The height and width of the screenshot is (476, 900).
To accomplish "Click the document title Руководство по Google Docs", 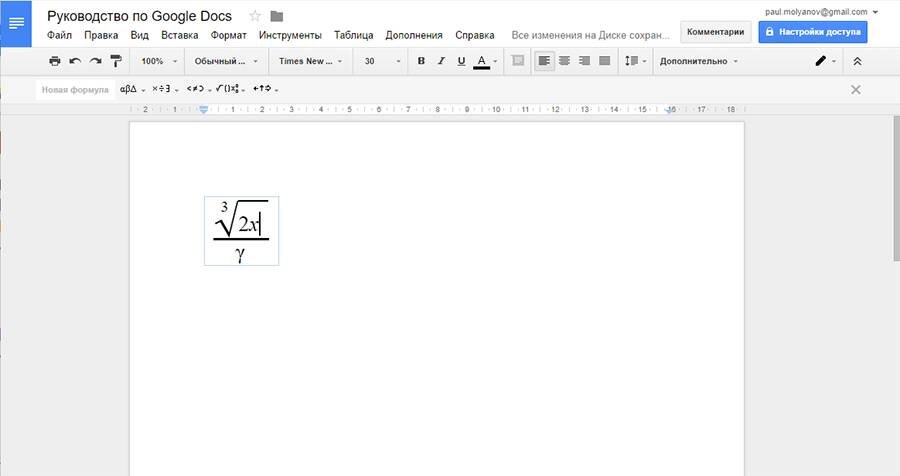I will point(139,16).
